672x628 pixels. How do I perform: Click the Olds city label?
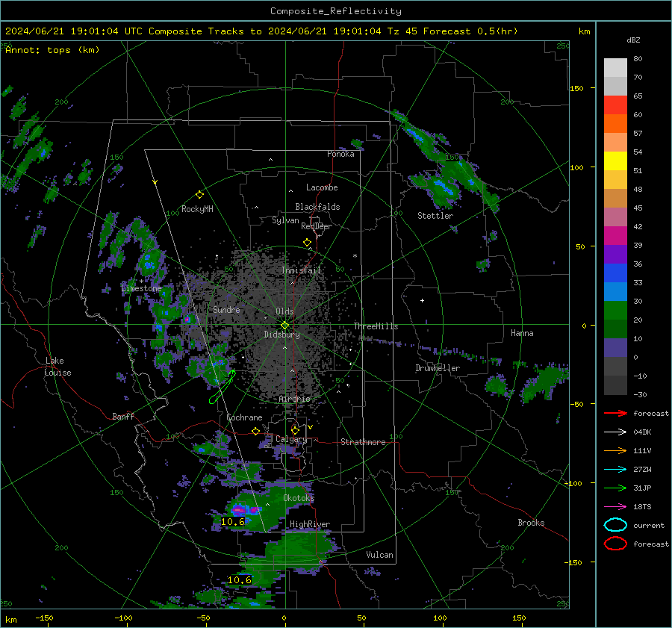284,311
